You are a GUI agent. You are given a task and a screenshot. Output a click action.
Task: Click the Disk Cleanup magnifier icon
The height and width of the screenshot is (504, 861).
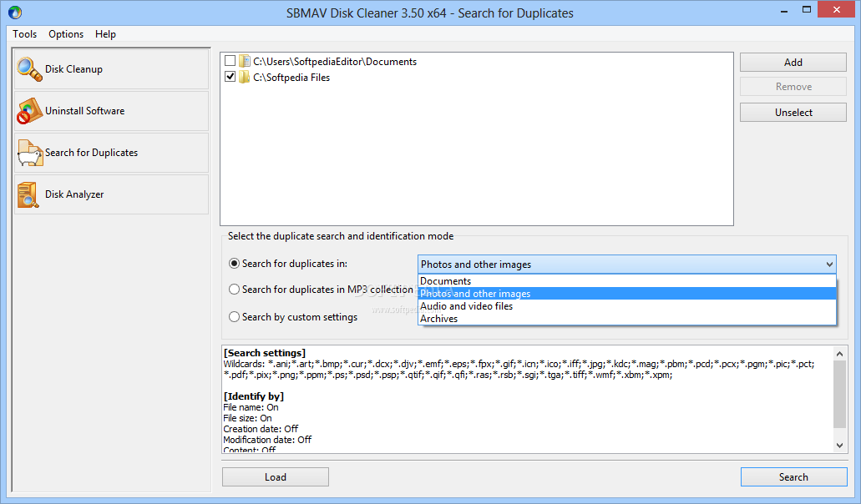point(29,69)
